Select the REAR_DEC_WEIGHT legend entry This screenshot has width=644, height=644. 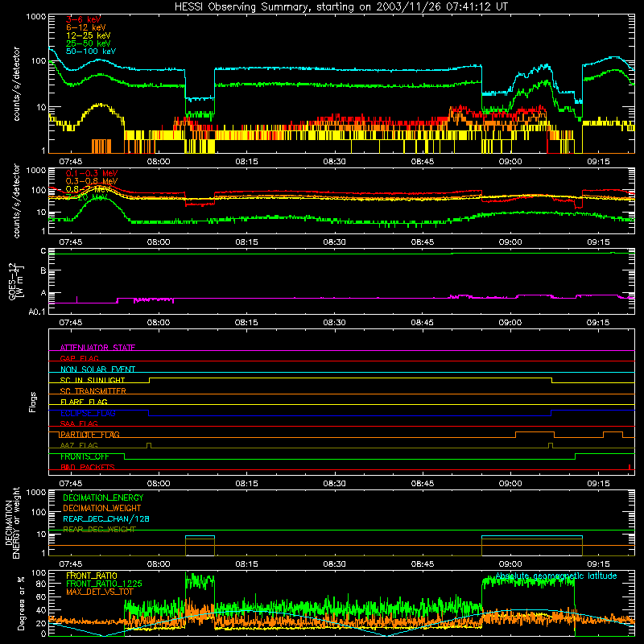click(x=99, y=530)
